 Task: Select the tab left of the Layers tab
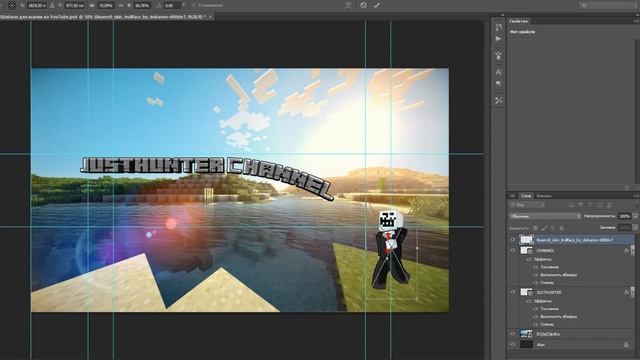point(513,196)
